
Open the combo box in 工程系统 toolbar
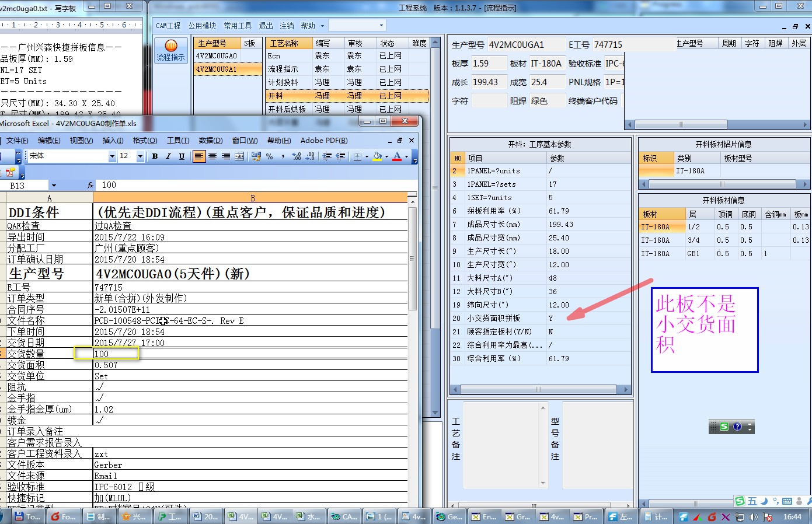(x=357, y=25)
